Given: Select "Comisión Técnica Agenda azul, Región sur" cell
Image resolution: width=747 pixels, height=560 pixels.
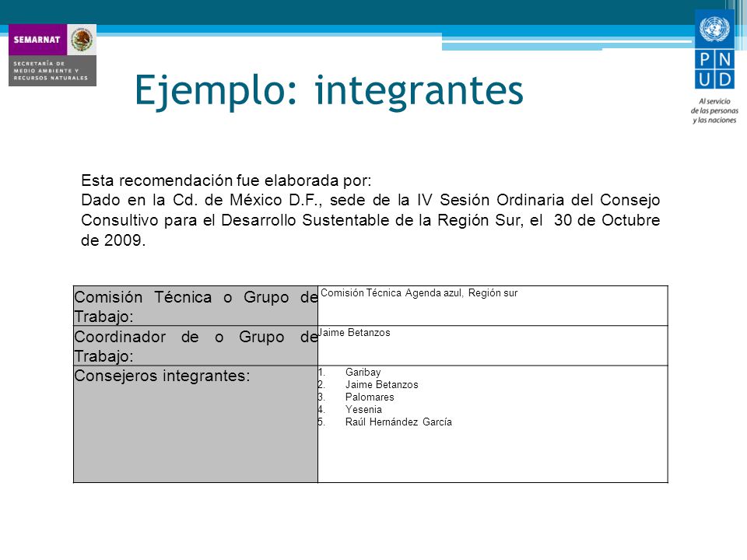Looking at the screenshot, I should click(493, 306).
